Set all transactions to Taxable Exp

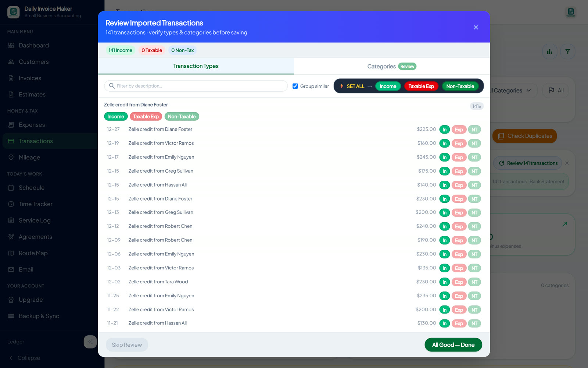click(421, 86)
